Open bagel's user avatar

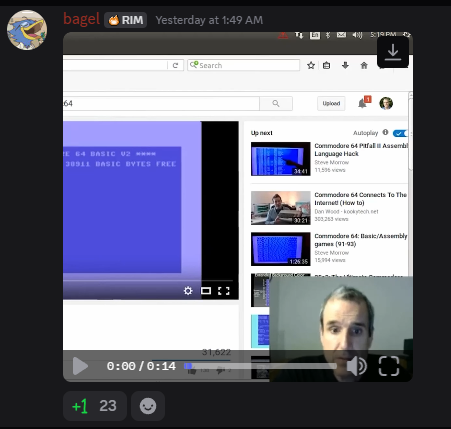(x=27, y=30)
